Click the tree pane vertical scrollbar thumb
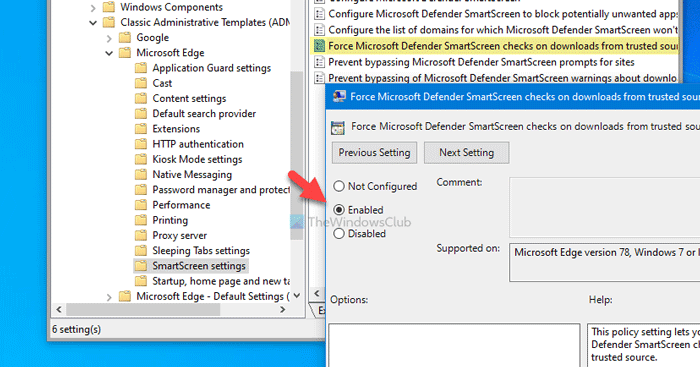700x367 pixels. click(x=297, y=156)
